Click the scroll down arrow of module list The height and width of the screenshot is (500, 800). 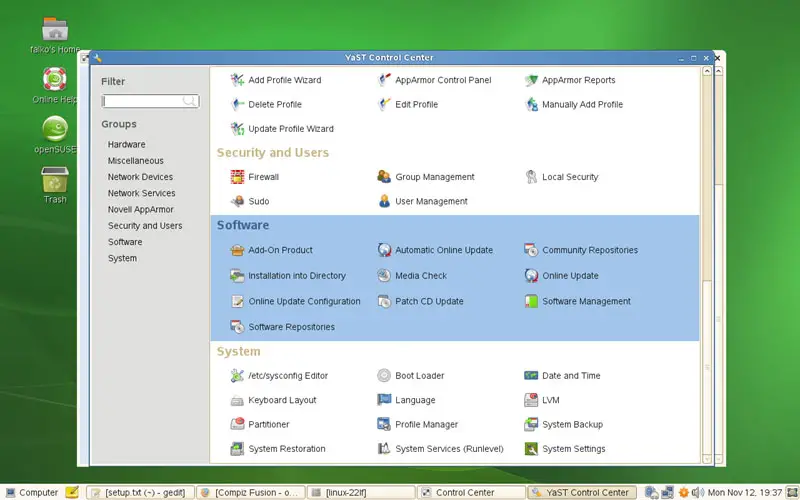pyautogui.click(x=707, y=459)
